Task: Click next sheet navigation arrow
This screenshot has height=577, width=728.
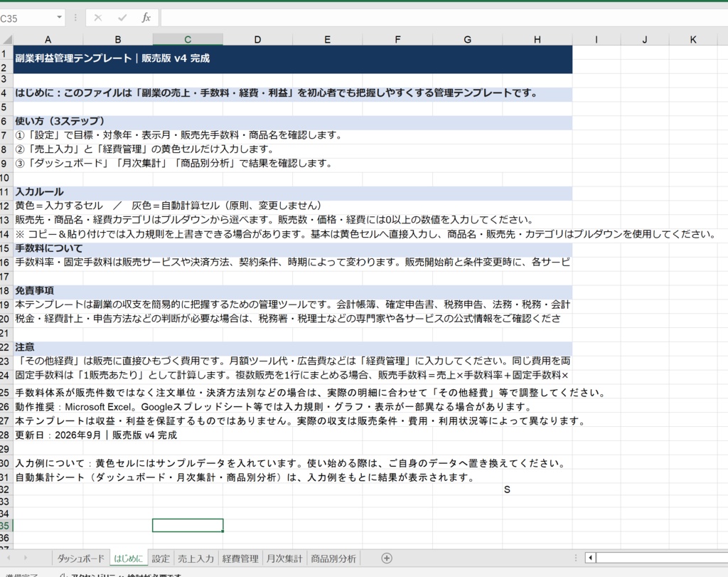Action: coord(25,558)
